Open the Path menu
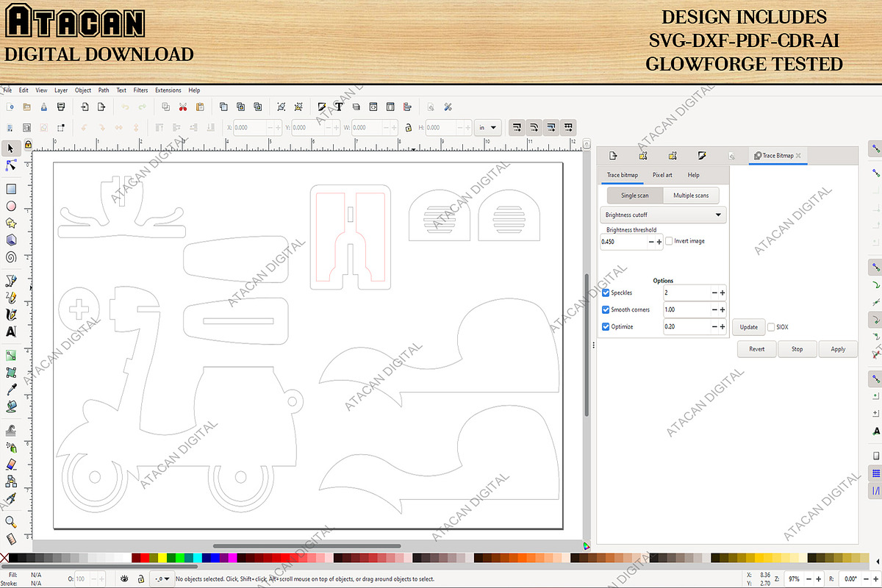 pyautogui.click(x=104, y=90)
